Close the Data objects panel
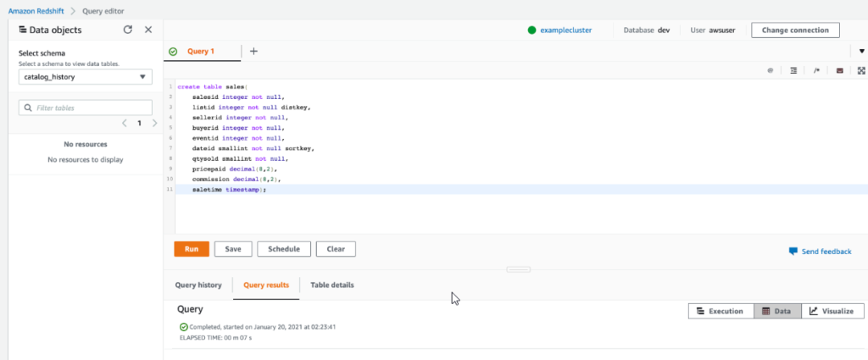 (148, 30)
